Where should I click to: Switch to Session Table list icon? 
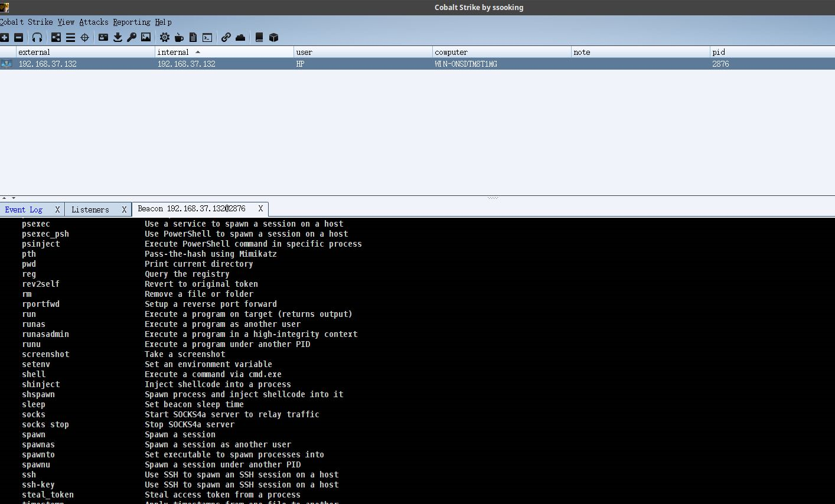[70, 37]
